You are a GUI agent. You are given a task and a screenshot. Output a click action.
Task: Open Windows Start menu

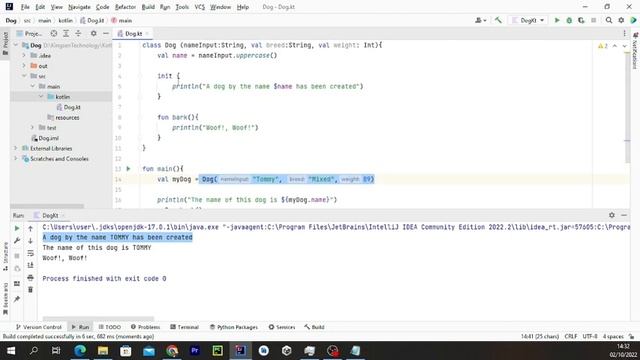point(11,351)
